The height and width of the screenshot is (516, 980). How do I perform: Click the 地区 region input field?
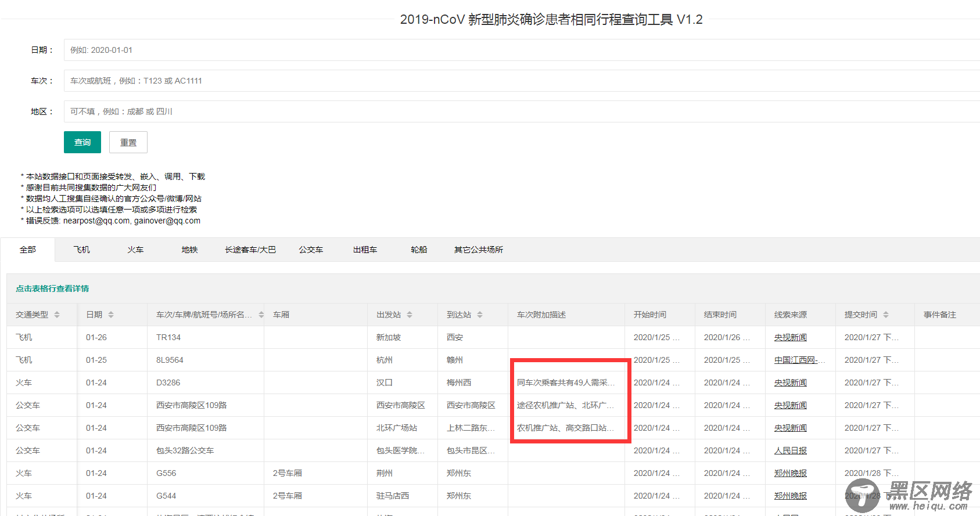pyautogui.click(x=522, y=111)
